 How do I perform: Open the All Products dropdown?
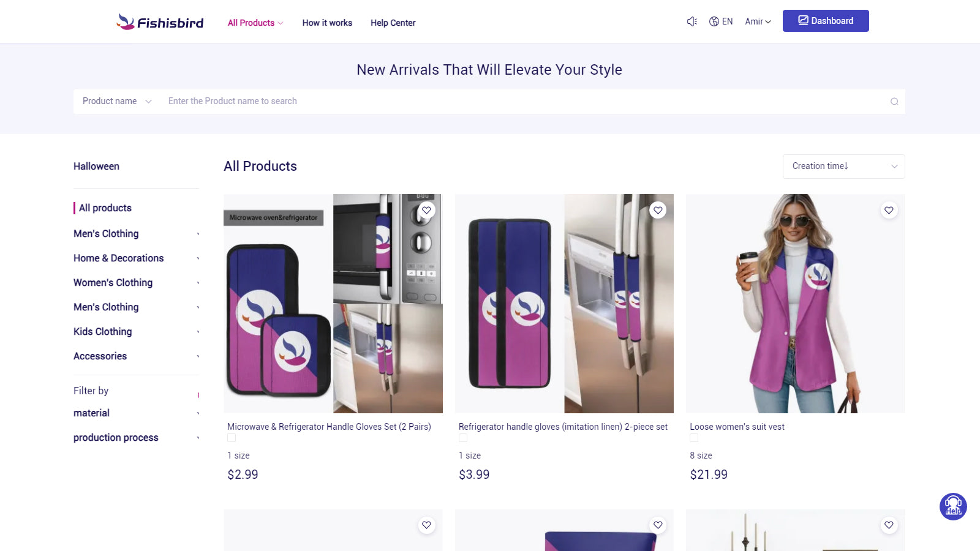pos(255,23)
